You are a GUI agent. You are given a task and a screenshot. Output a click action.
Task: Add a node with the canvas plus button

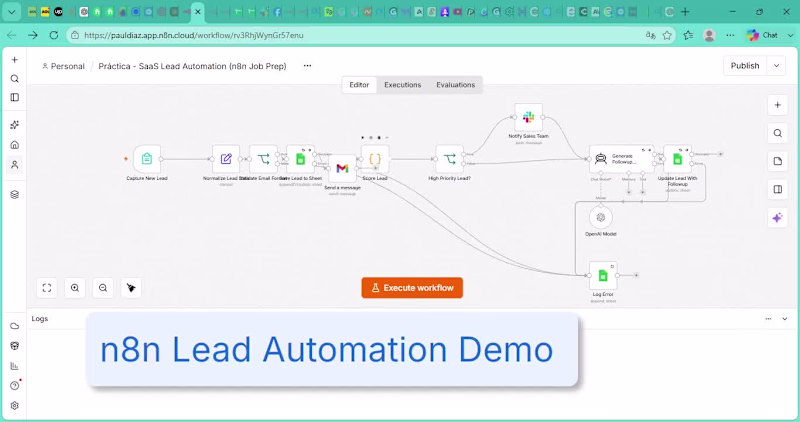click(x=778, y=105)
